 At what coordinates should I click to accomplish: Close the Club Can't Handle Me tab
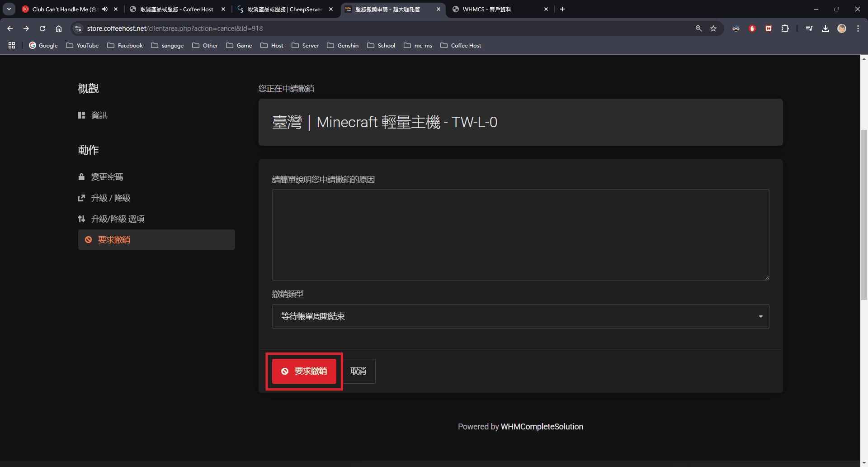(116, 9)
